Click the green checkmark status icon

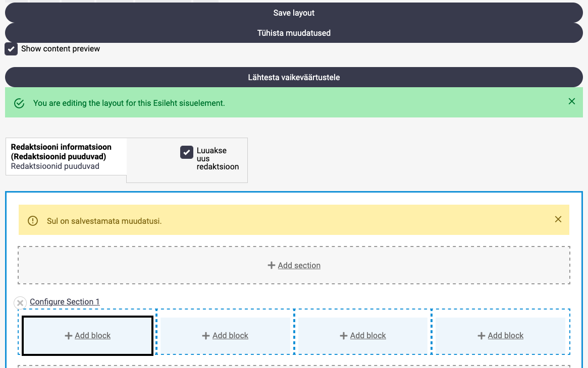[x=19, y=103]
